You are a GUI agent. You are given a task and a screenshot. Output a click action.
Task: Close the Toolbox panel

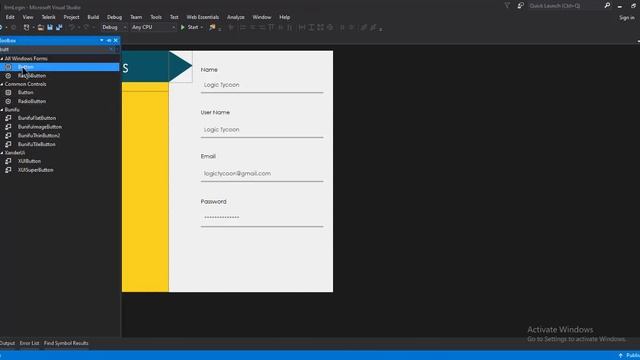[116, 40]
